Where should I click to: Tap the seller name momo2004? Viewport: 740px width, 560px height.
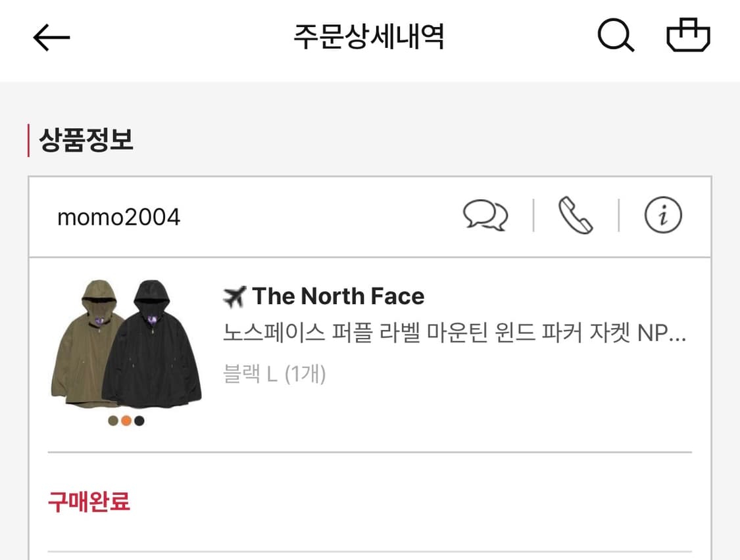coord(118,217)
